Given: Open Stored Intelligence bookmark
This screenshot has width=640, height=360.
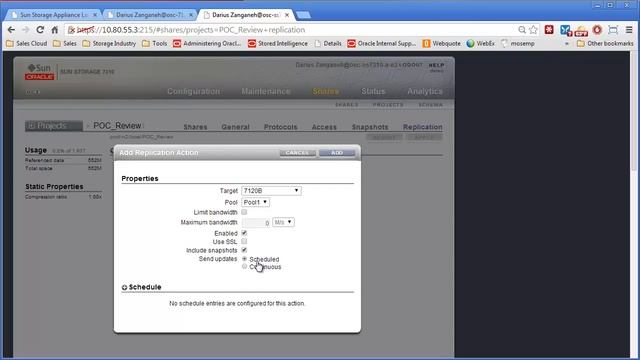Looking at the screenshot, I should (278, 43).
